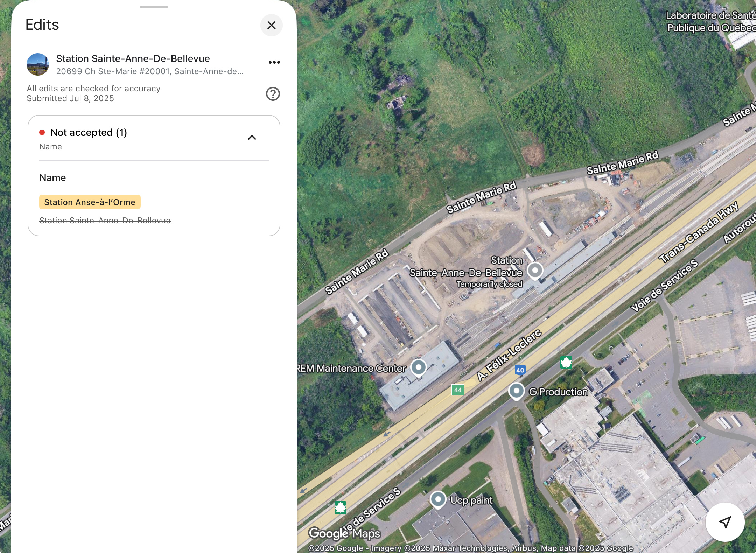Click the Station Sainte-Anne-De-Bellevue map pin
The height and width of the screenshot is (553, 756).
click(535, 271)
